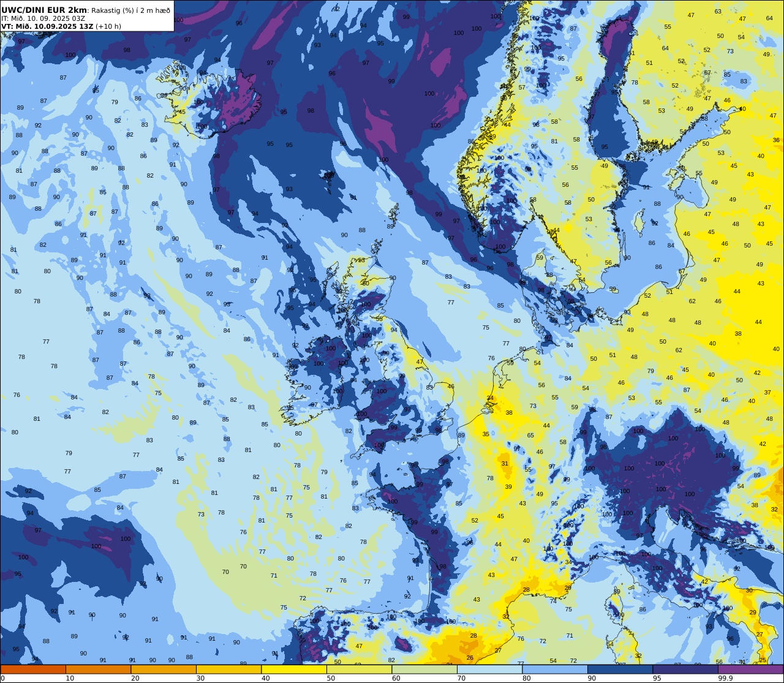Click the '(+10 h)' forecast offset text
This screenshot has width=784, height=683.
(x=108, y=26)
